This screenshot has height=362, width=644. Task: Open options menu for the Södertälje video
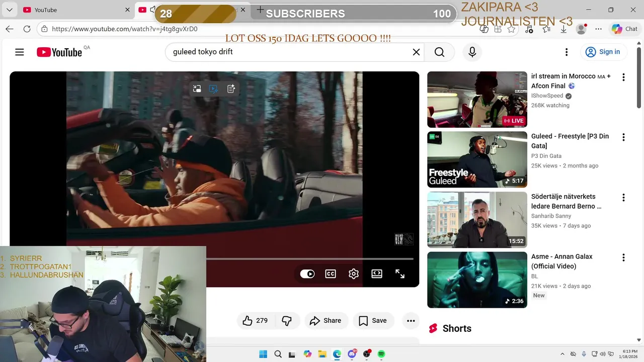[x=623, y=198]
